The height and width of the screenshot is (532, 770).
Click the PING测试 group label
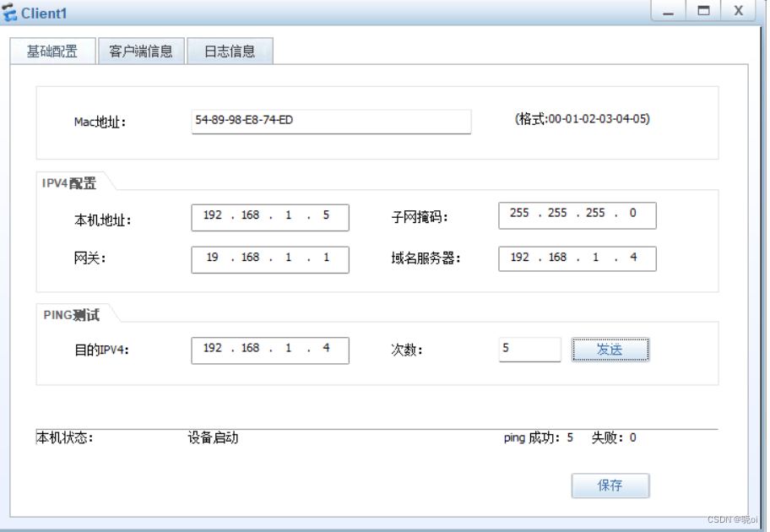71,315
